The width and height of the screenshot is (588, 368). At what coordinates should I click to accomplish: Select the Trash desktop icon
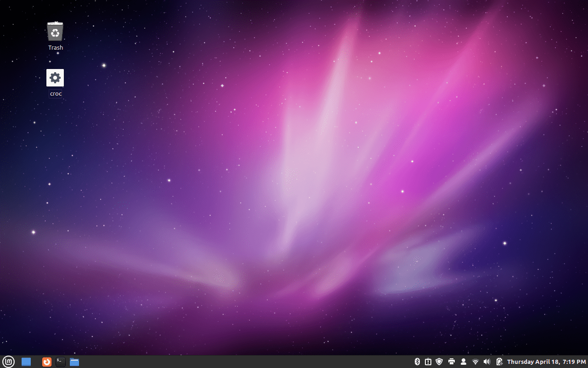pyautogui.click(x=55, y=31)
